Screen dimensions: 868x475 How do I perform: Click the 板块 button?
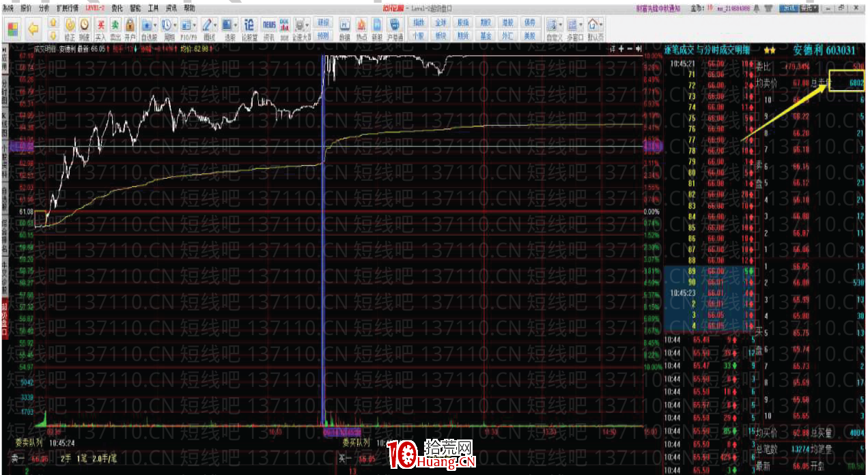coord(440,35)
